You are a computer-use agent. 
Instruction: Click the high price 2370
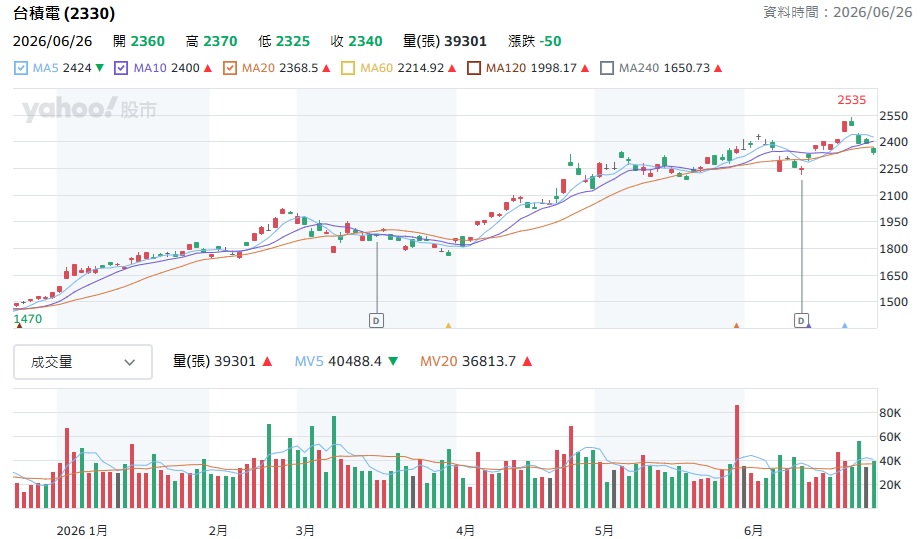click(220, 41)
